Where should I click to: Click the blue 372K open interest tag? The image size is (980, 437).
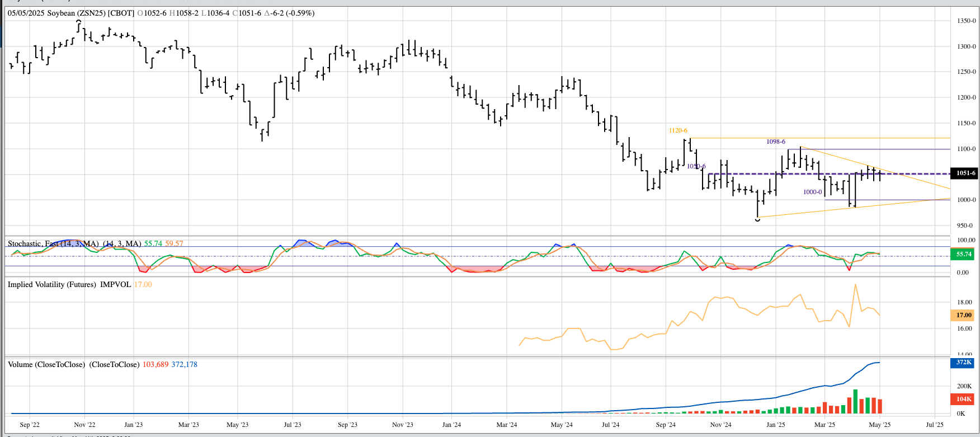(963, 362)
